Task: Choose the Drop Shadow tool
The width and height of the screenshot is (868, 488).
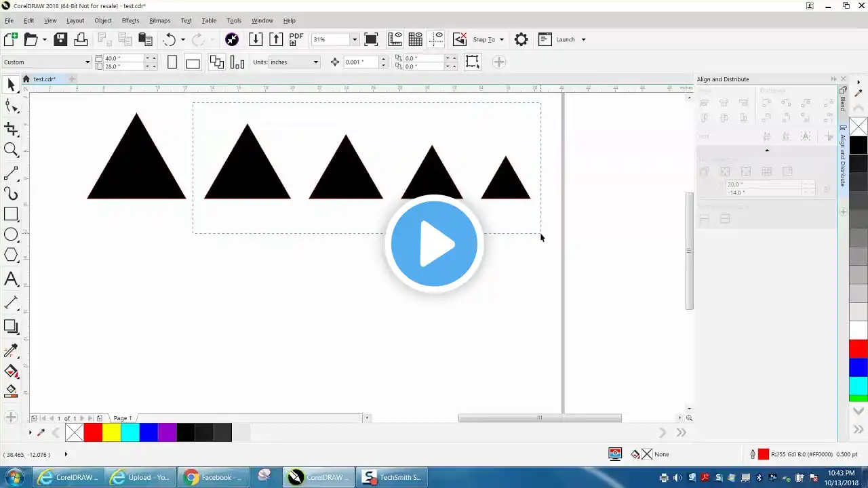Action: pos(11,326)
